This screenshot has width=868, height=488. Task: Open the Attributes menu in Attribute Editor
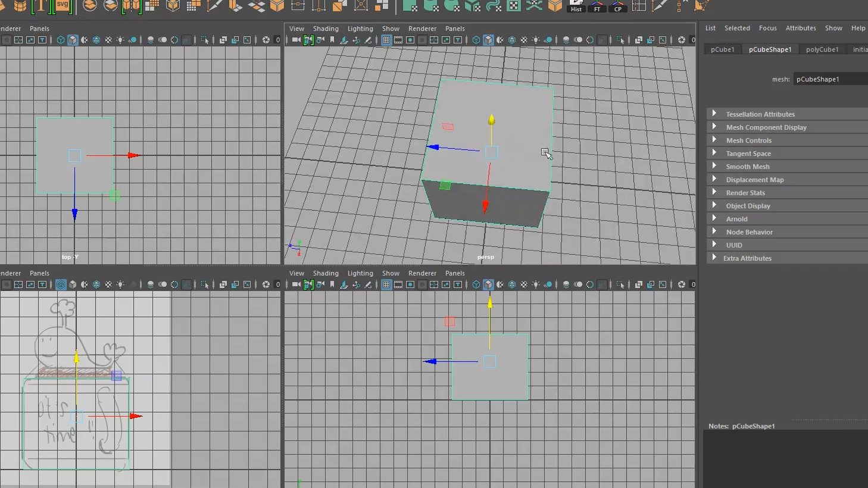point(800,28)
